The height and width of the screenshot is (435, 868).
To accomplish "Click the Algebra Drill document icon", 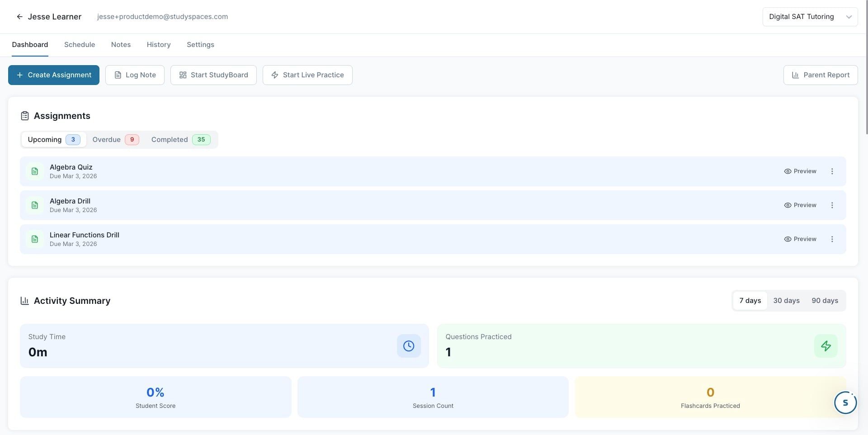I will (x=35, y=205).
